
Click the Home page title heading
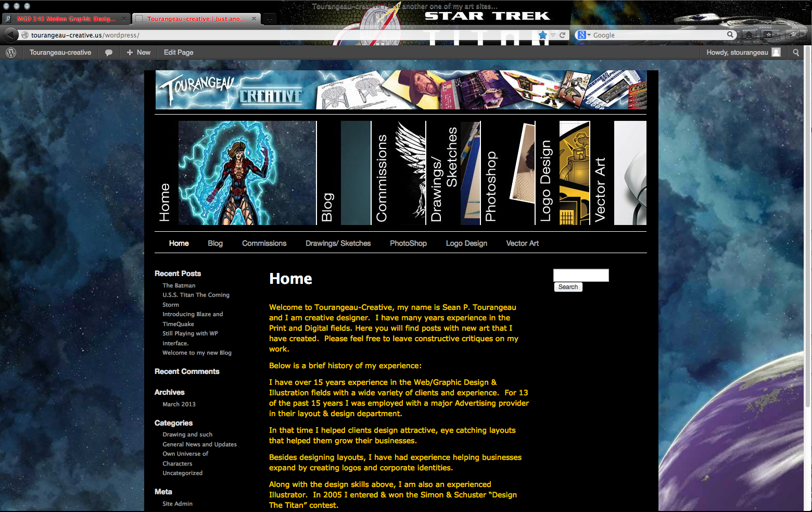(x=290, y=279)
